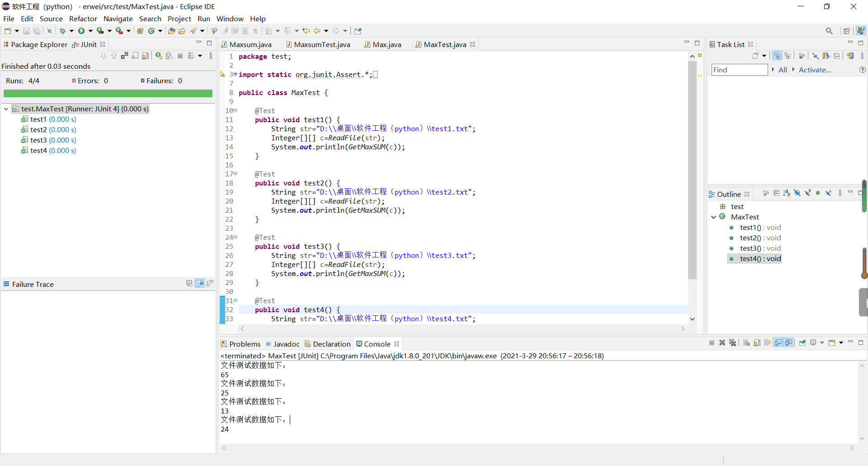Screen dimensions: 868x466
Task: Click the Back navigation arrow icon
Action: coord(317,31)
